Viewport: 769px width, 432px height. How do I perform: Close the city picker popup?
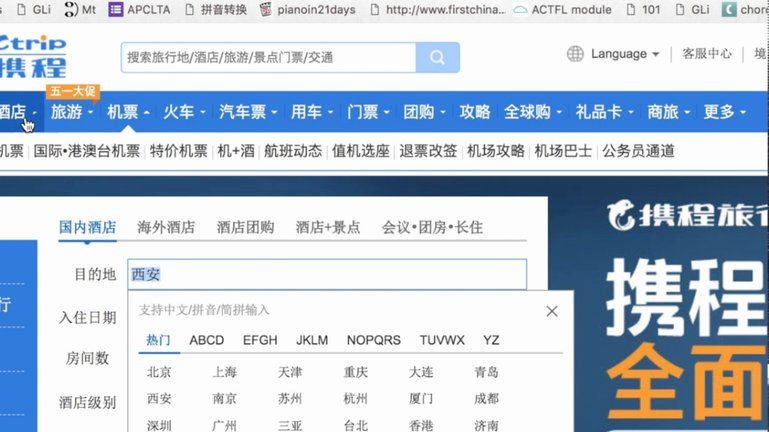552,311
